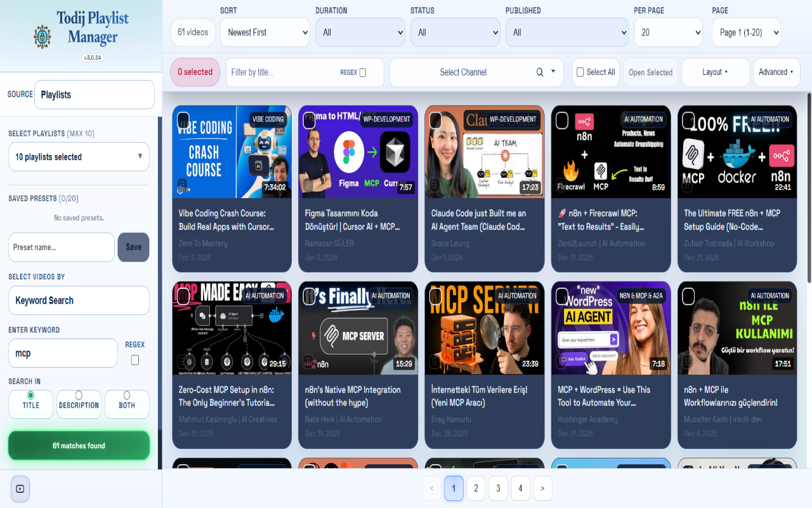812x508 pixels.
Task: Click the search magnifier in Select Channel
Action: [x=540, y=72]
